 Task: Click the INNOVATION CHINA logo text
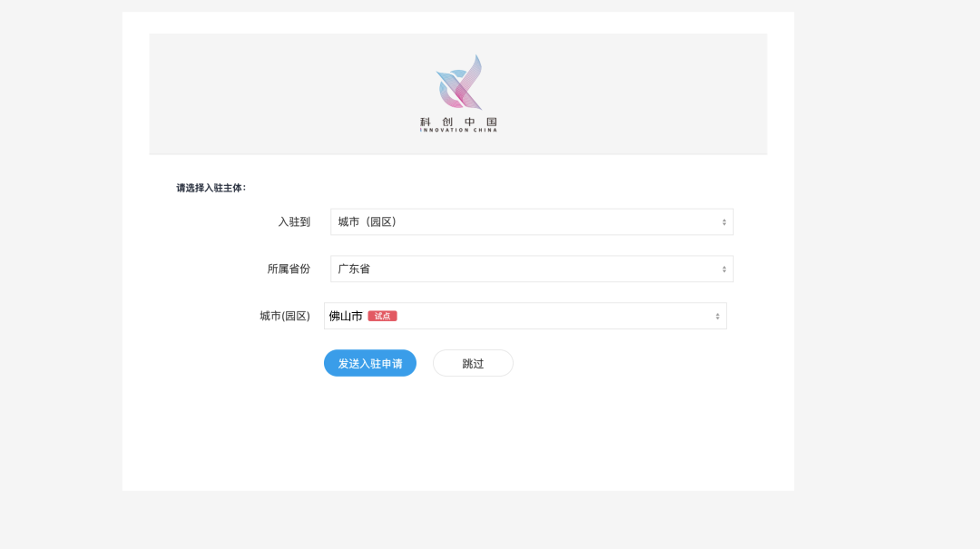tap(457, 129)
